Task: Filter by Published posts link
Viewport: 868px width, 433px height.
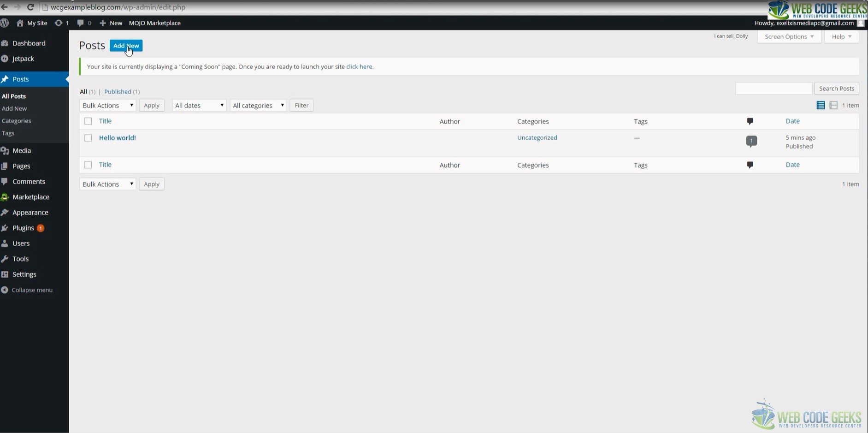Action: (118, 91)
